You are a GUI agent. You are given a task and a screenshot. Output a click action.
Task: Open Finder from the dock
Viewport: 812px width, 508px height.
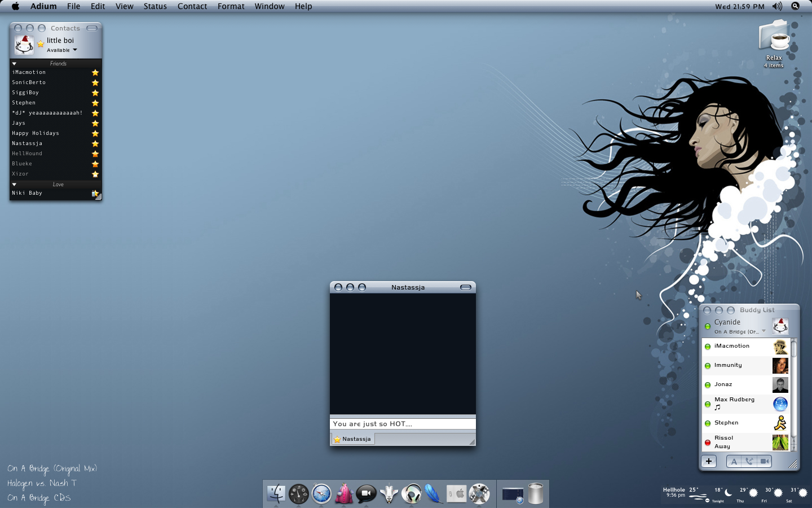pos(276,493)
